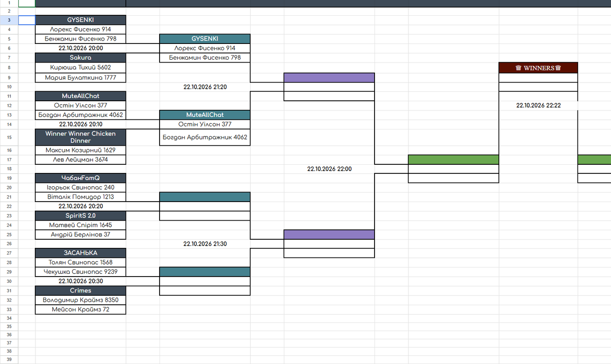Select the 'Володимир Краймз 8350' cell
This screenshot has height=364, width=611.
81,300
